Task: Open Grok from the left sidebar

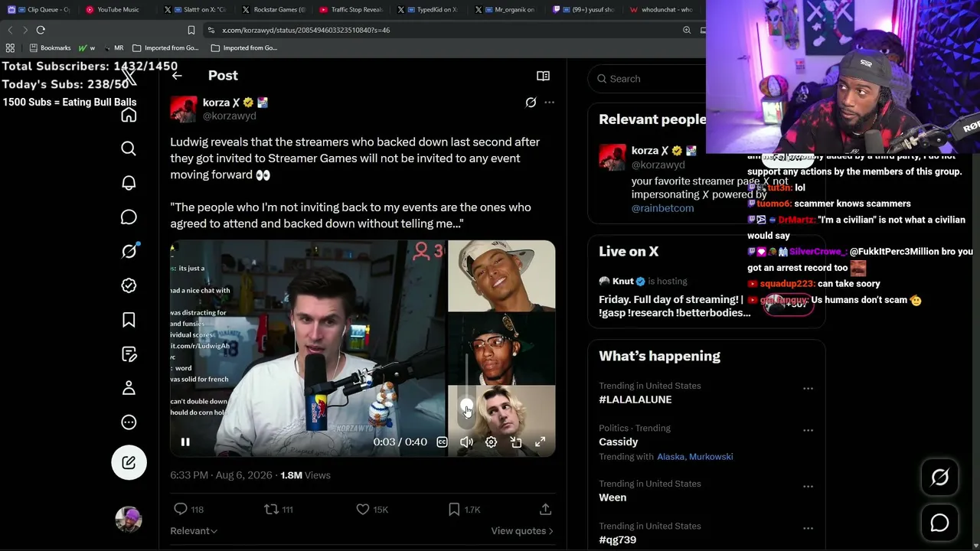Action: [x=129, y=251]
